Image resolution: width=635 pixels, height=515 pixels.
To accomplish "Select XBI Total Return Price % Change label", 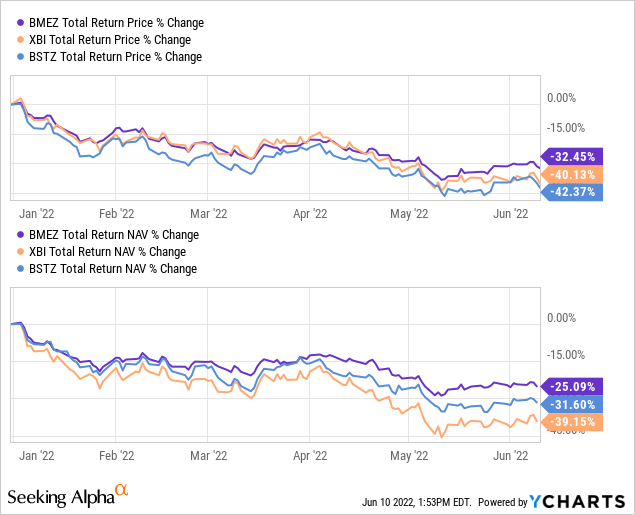I will (110, 40).
